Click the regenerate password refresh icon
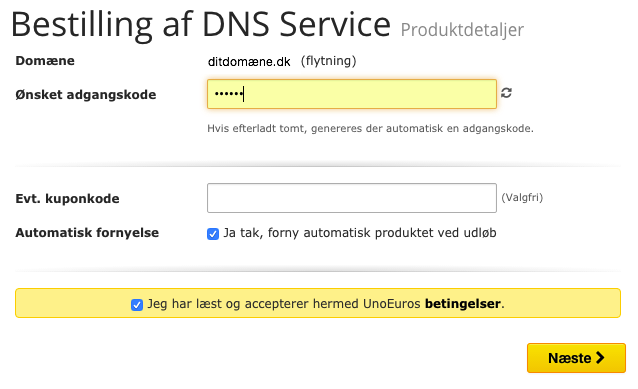Image resolution: width=638 pixels, height=389 pixels. 506,93
